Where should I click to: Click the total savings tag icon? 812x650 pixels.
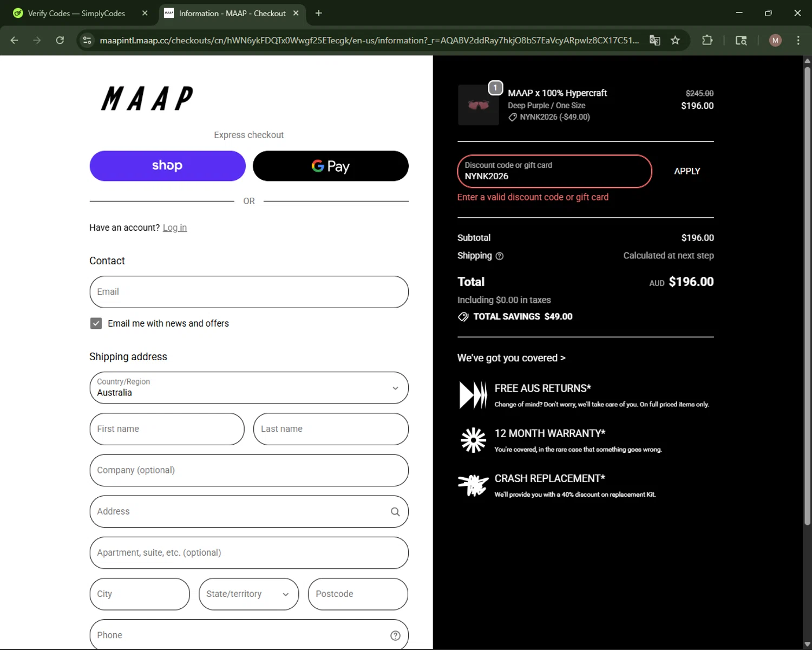pyautogui.click(x=463, y=317)
